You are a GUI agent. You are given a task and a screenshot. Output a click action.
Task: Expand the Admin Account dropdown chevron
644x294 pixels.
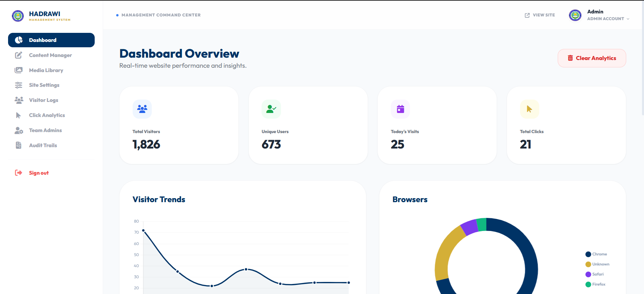[628, 19]
